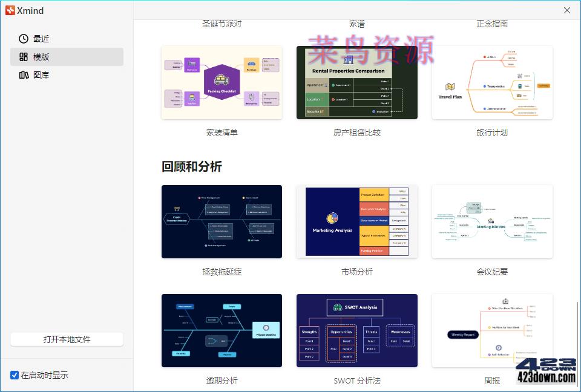Open the 家装清单 packing checklist template

[x=222, y=82]
